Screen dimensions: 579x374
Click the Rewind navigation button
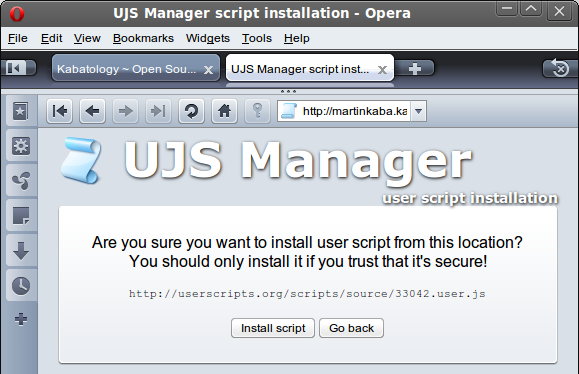click(x=59, y=111)
